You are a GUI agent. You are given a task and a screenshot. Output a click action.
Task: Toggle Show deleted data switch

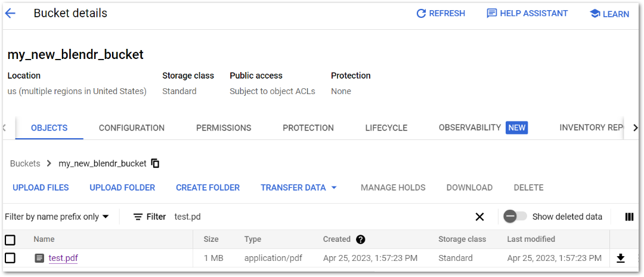coord(515,217)
